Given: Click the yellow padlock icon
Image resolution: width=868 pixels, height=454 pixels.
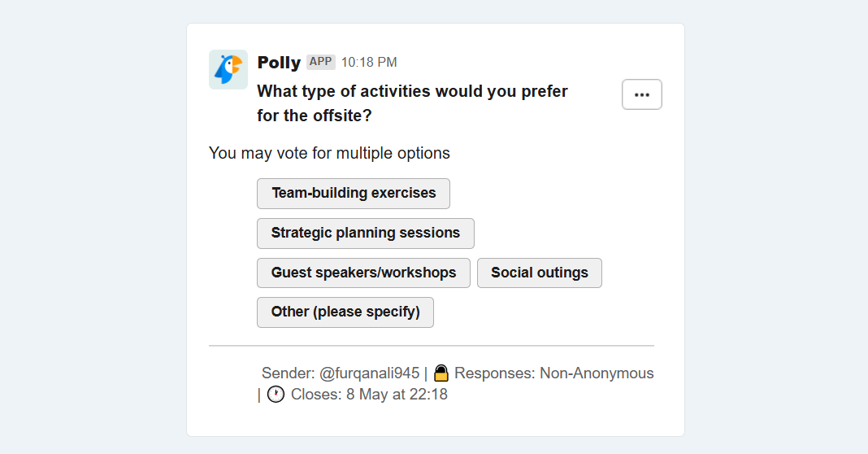Looking at the screenshot, I should [x=441, y=373].
